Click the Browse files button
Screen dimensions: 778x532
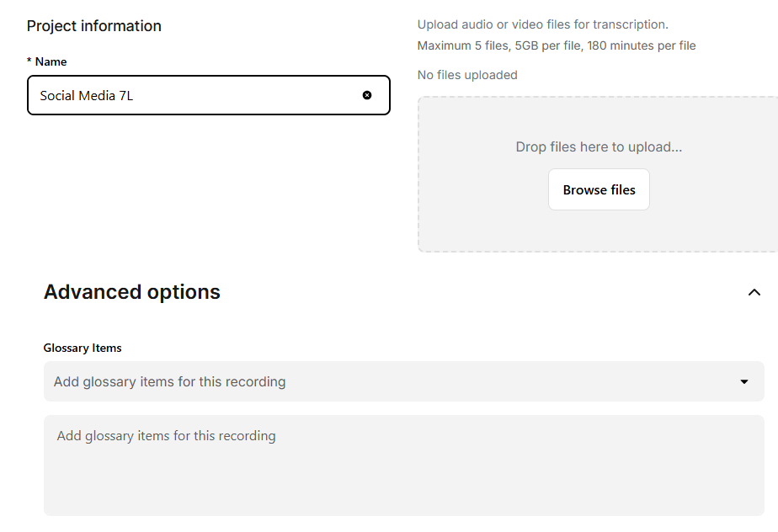(x=599, y=189)
